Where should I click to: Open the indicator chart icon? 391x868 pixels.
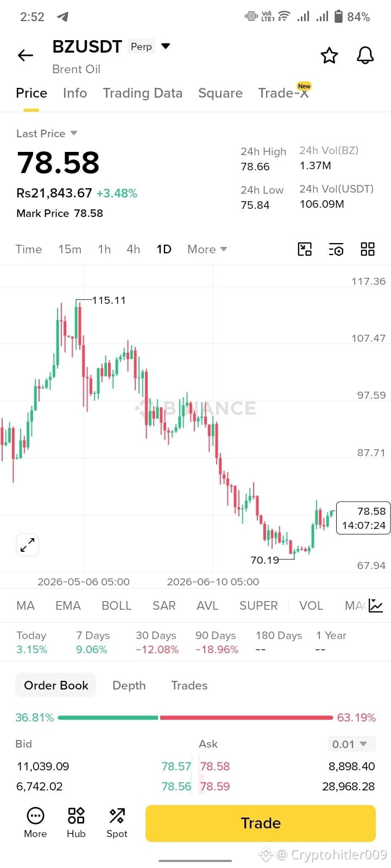click(x=376, y=605)
